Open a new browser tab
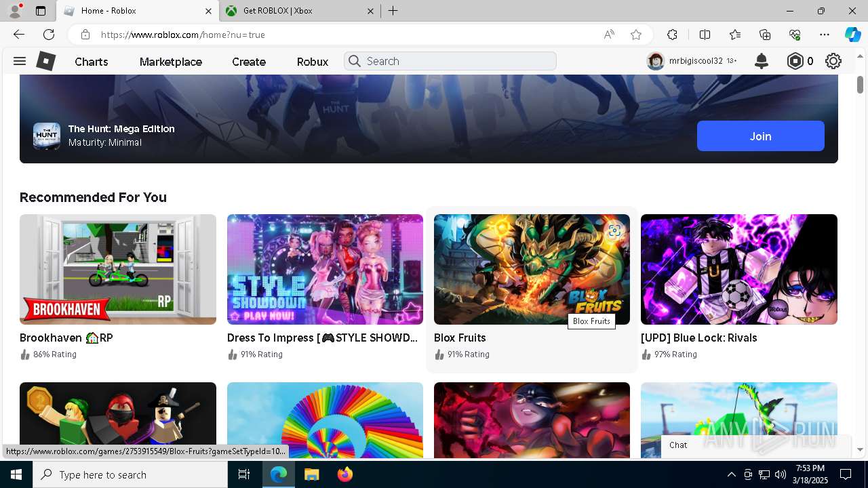Viewport: 868px width, 488px height. (x=393, y=11)
